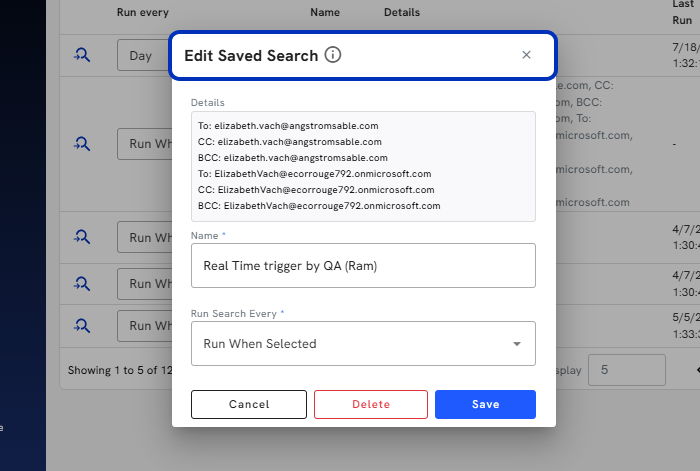Close the Edit Saved Search dialog
Screen dimensions: 700x471
click(x=526, y=55)
